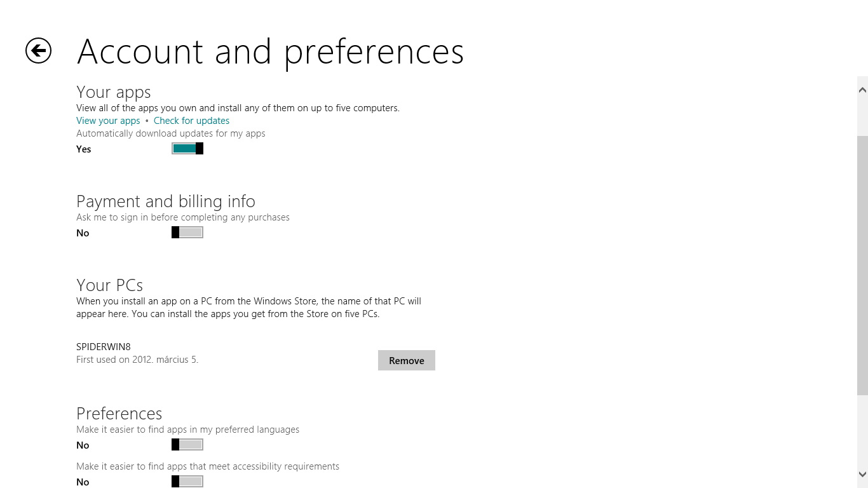Go back using the circled arrow icon
The image size is (868, 488).
[38, 50]
